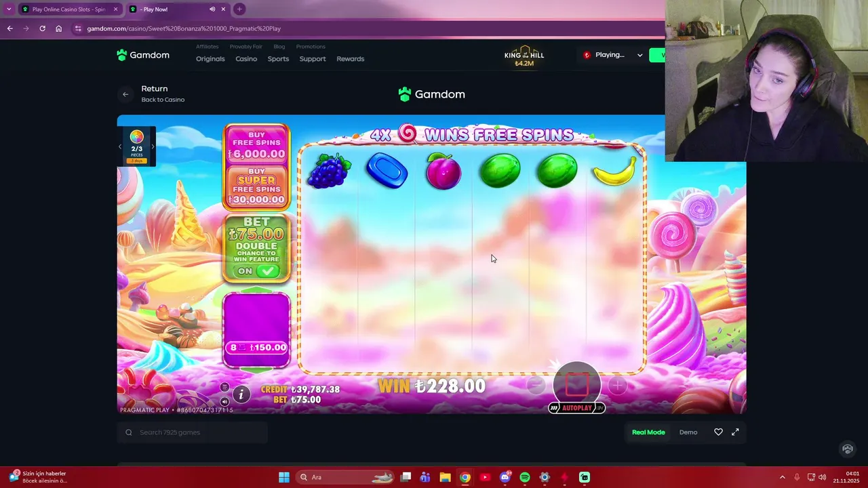Go to the browser home page
This screenshot has width=868, height=488.
[x=58, y=28]
